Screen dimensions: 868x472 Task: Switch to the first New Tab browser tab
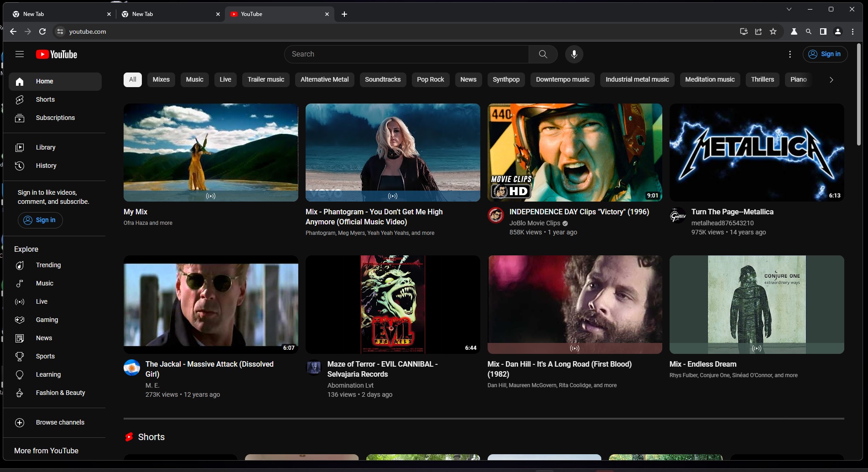point(61,14)
